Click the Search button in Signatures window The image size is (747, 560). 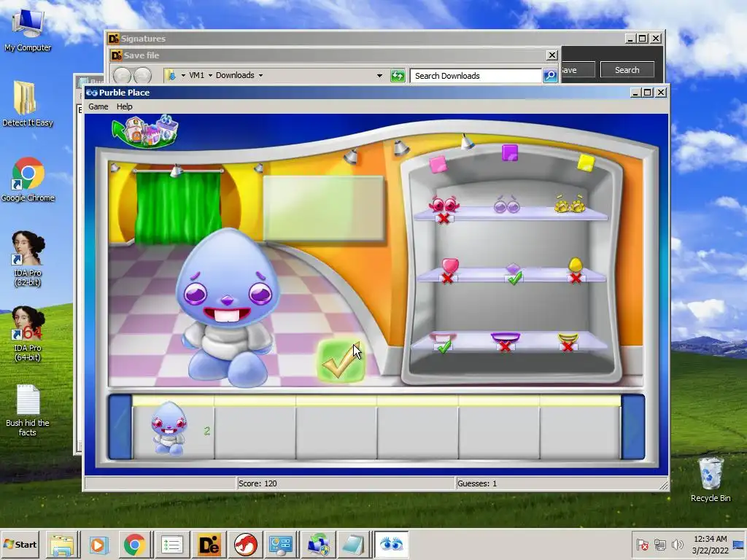pos(627,70)
